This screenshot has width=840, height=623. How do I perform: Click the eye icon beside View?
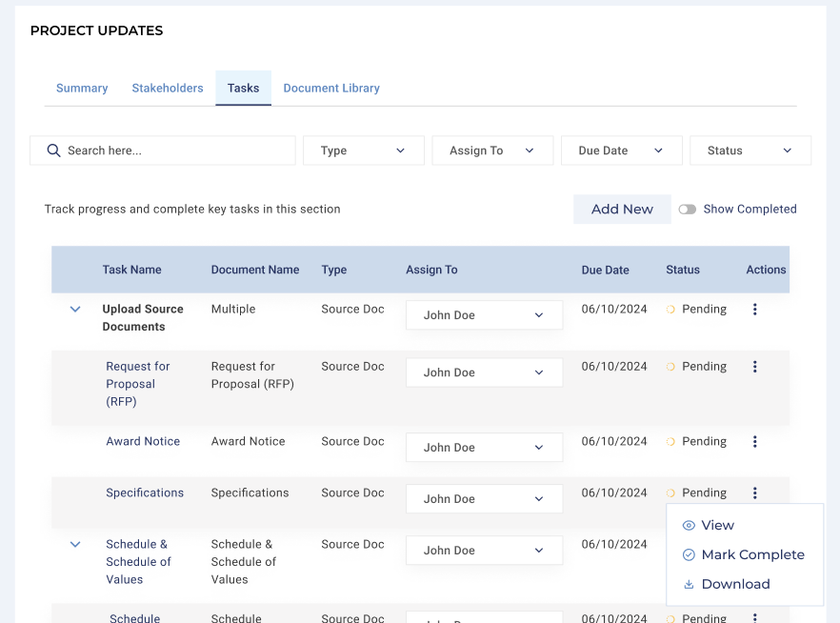[689, 526]
